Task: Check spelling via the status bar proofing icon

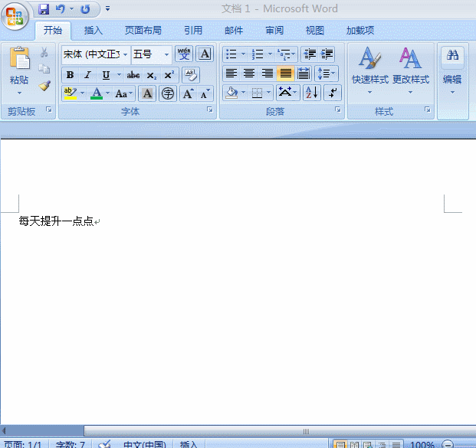Action: 104,444
